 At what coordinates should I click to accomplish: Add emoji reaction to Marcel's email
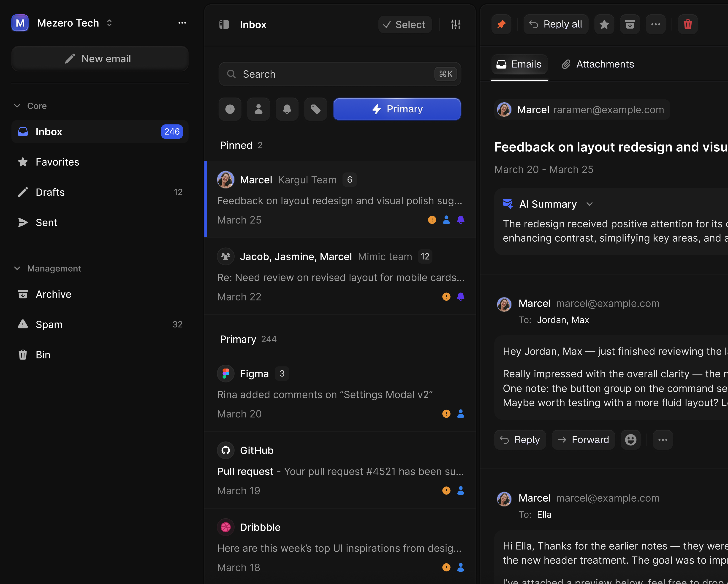click(630, 439)
